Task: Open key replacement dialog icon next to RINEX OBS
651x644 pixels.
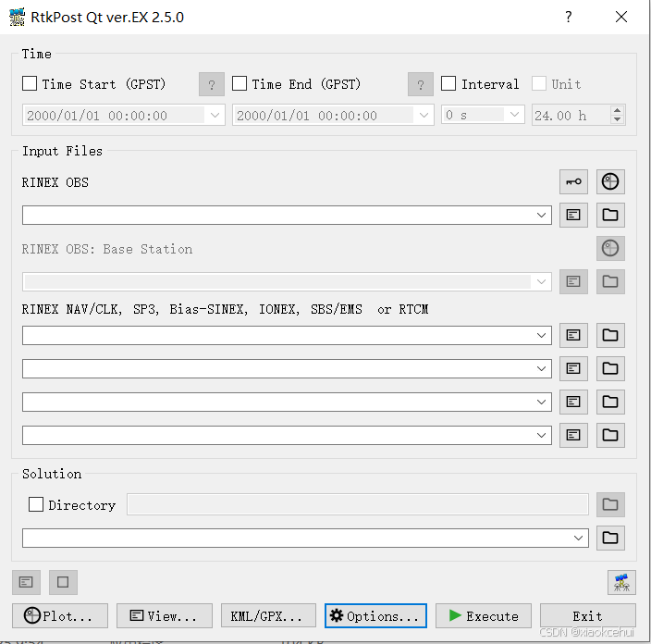Action: [x=573, y=182]
